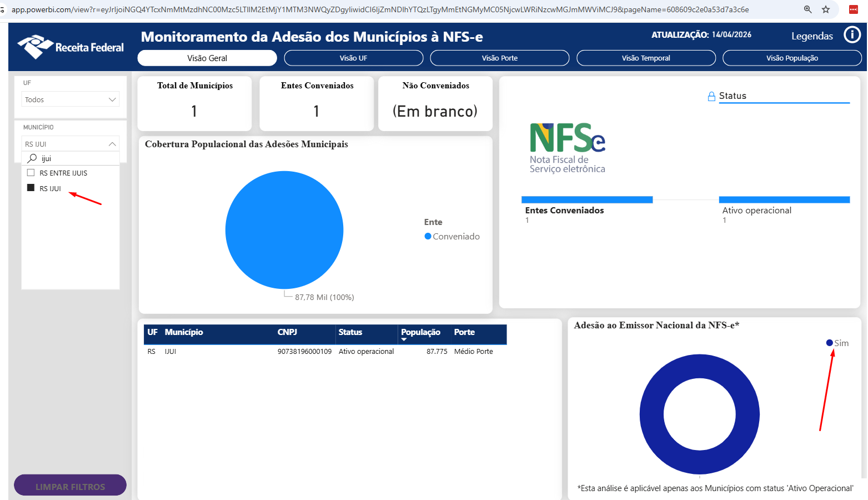Click the Receita Federal logo
This screenshot has width=868, height=500.
pyautogui.click(x=71, y=47)
